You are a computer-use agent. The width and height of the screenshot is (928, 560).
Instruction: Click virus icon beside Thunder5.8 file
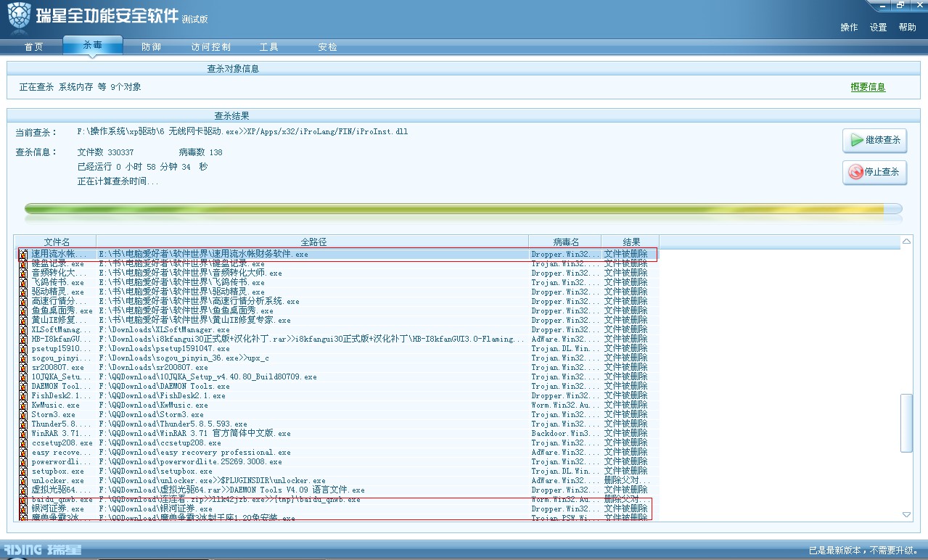tap(23, 424)
